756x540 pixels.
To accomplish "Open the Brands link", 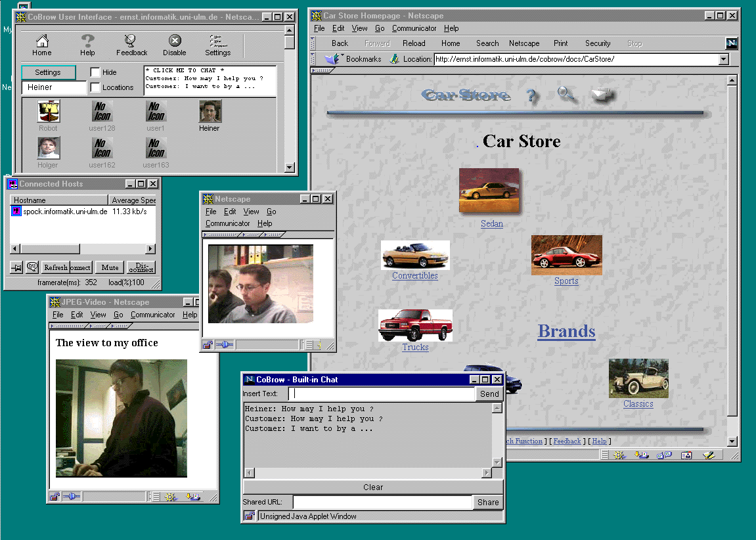I will [567, 331].
